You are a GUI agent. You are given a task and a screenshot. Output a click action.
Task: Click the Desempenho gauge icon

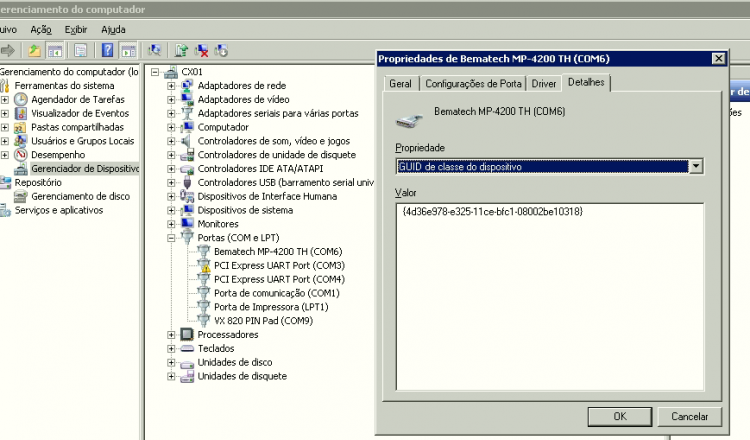21,155
